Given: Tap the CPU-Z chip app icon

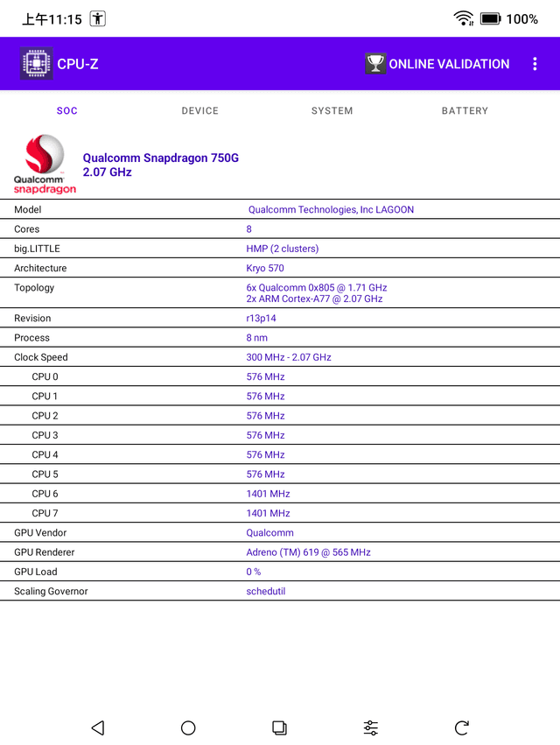Looking at the screenshot, I should pos(37,63).
